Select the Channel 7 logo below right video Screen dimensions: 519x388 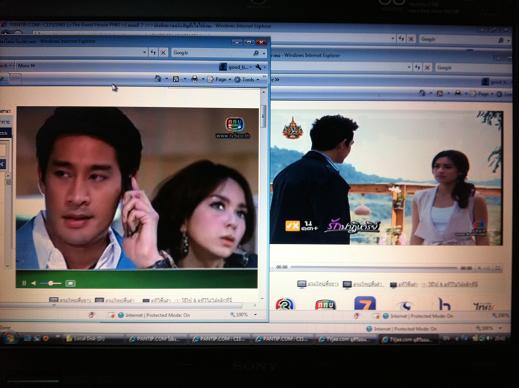(365, 303)
